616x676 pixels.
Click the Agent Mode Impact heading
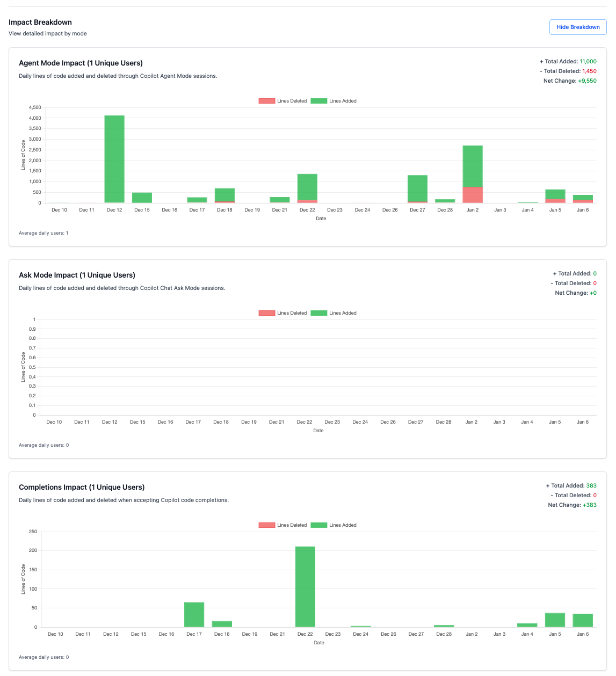[x=81, y=63]
